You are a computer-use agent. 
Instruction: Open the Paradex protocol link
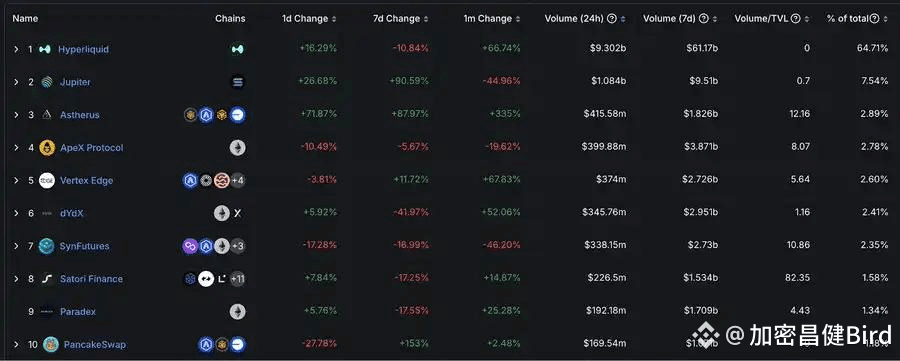click(78, 312)
